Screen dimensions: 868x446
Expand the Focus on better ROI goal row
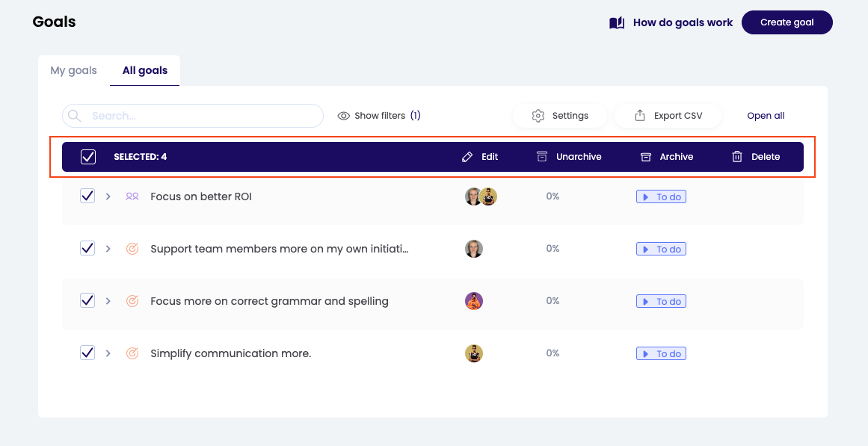108,196
